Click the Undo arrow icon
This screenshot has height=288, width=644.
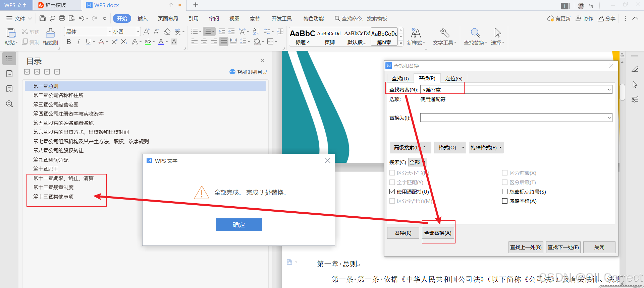82,18
